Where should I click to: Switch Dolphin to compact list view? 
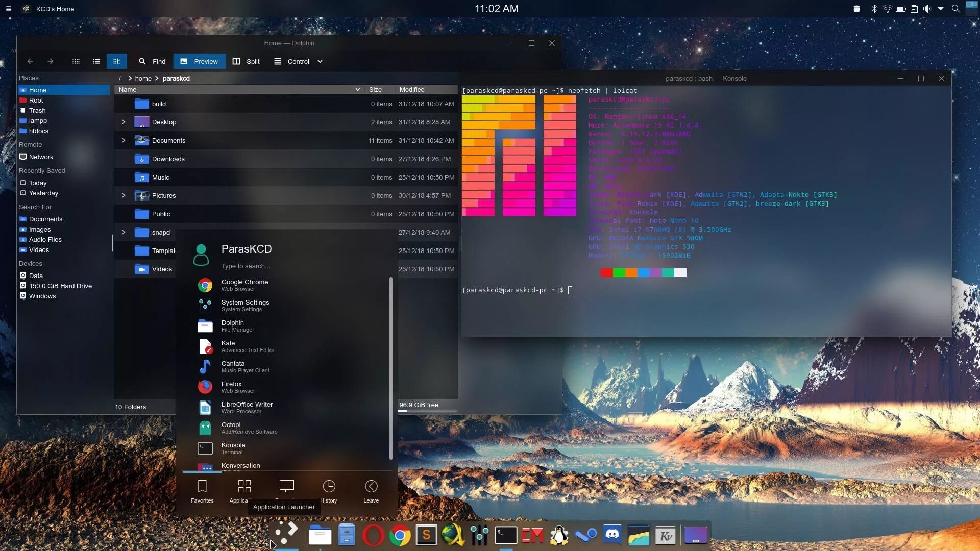(96, 61)
